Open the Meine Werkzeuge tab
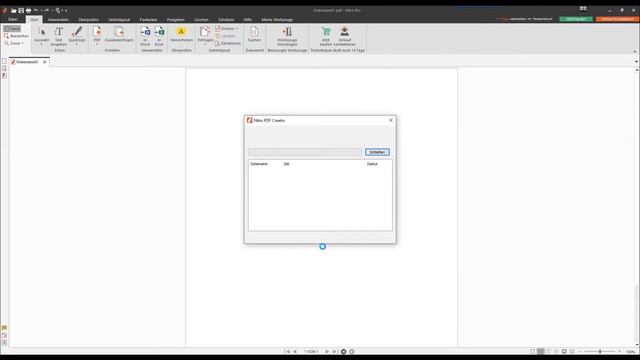Viewport: 640px width, 360px height. point(277,20)
